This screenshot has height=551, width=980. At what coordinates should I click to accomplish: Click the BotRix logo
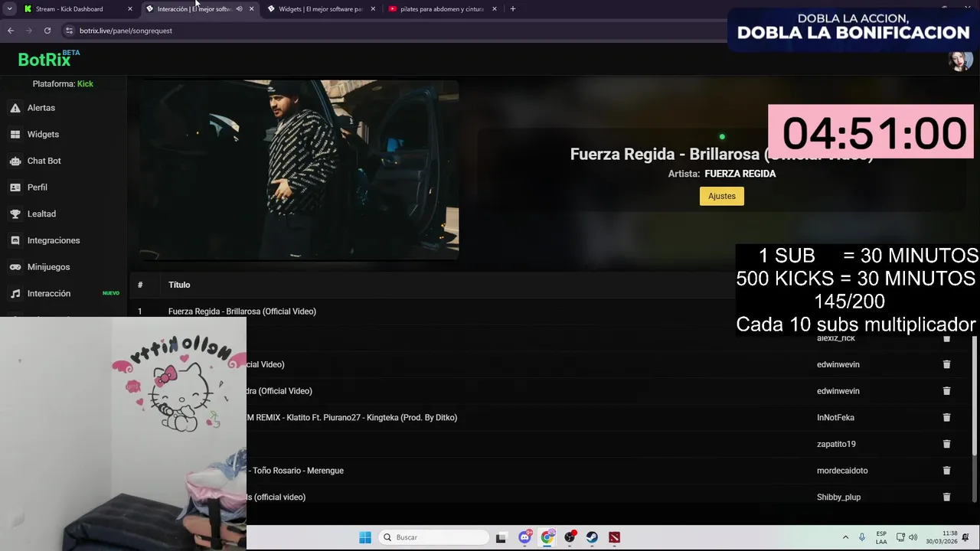(x=48, y=59)
